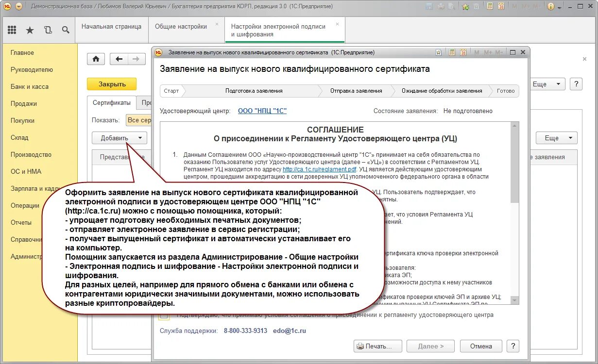The width and height of the screenshot is (598, 364).
Task: Open Производство section in sidebar
Action: (31, 154)
